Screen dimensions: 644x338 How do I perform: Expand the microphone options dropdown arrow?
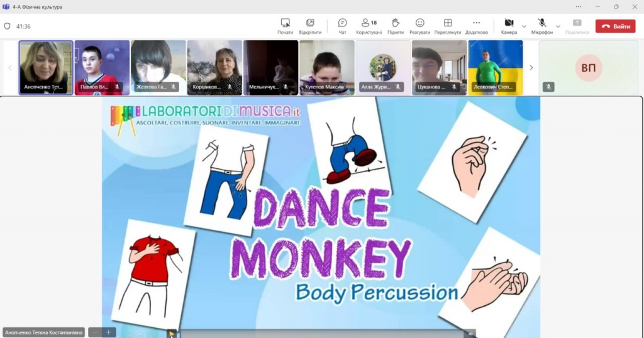click(x=558, y=26)
